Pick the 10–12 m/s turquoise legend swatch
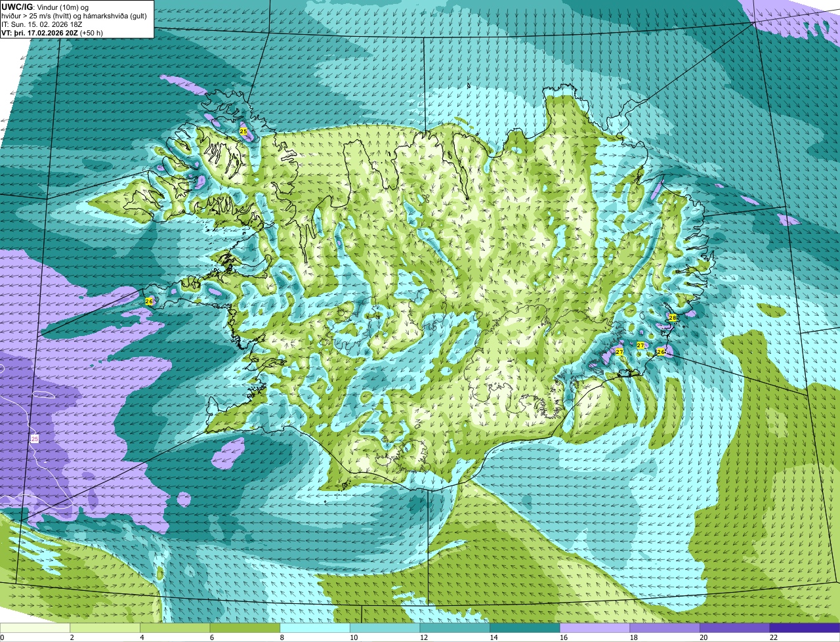The height and width of the screenshot is (642, 840). click(x=385, y=628)
